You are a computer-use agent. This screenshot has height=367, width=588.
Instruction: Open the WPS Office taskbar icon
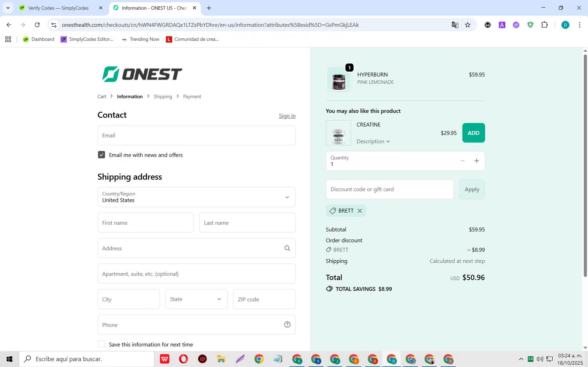165,359
